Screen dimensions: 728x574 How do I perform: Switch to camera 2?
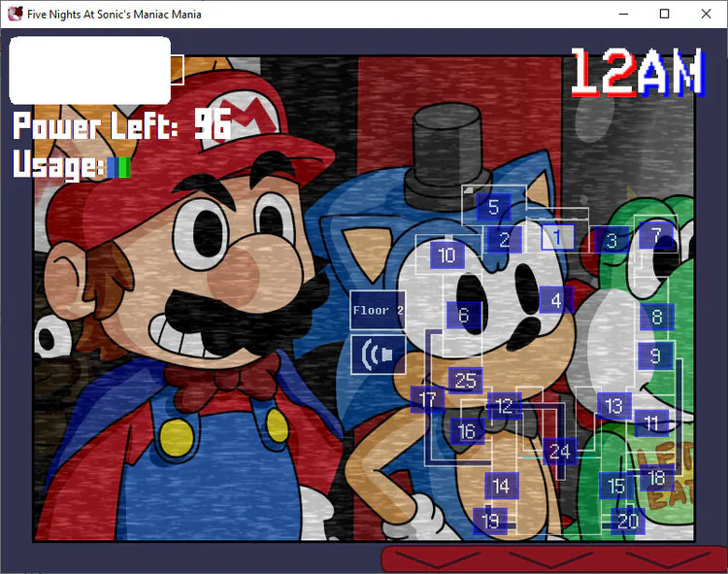504,240
